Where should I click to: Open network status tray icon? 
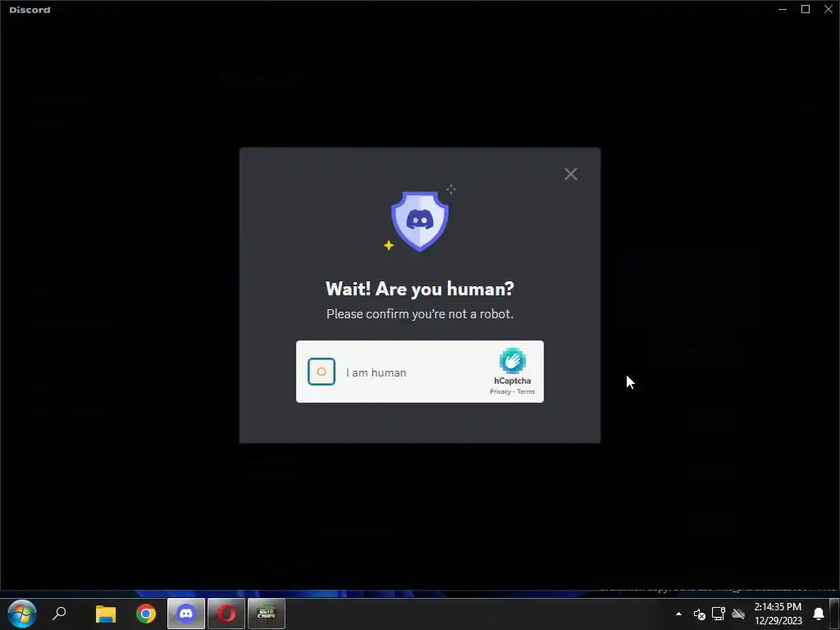[x=719, y=614]
